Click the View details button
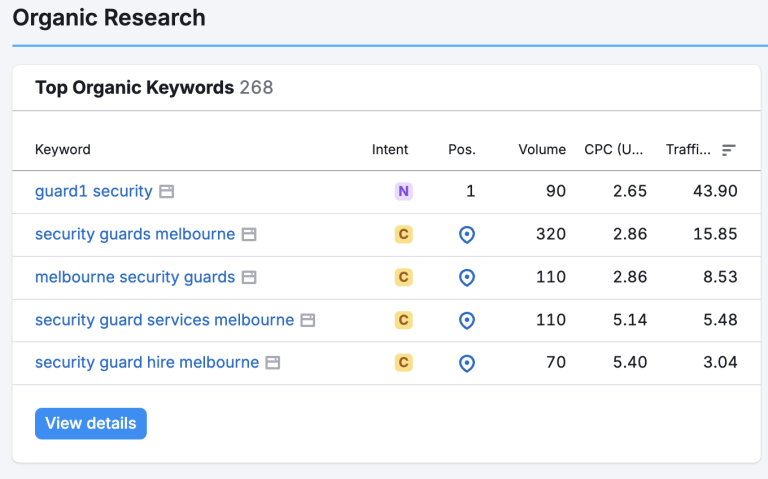Image resolution: width=768 pixels, height=479 pixels. (91, 423)
